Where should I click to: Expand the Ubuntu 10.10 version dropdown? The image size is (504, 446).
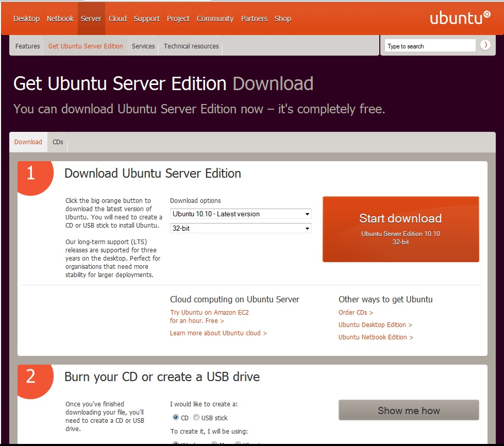(241, 214)
